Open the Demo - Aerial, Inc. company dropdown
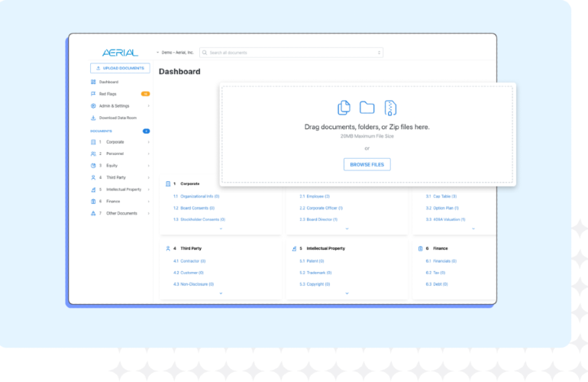The height and width of the screenshot is (382, 588). [175, 53]
